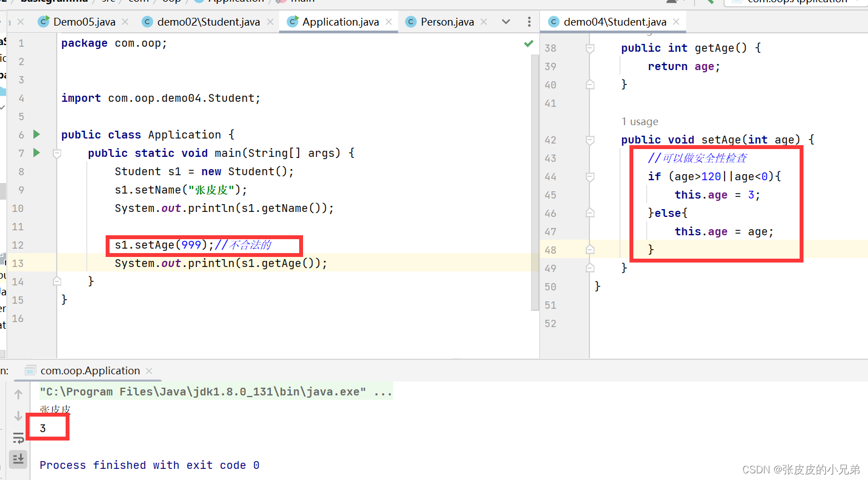Viewport: 868px width, 480px height.
Task: Click the "1 usage" hint above setAge
Action: pos(639,121)
